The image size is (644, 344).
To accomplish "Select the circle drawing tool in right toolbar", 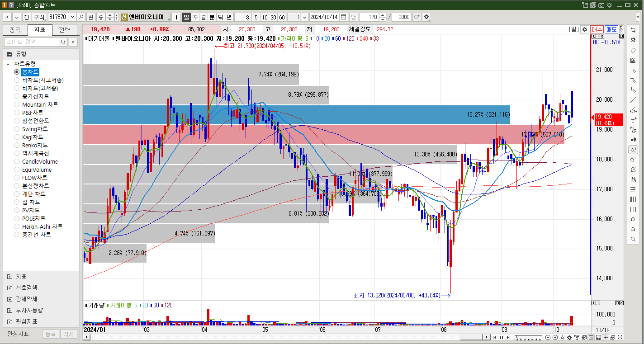I will pos(633,50).
